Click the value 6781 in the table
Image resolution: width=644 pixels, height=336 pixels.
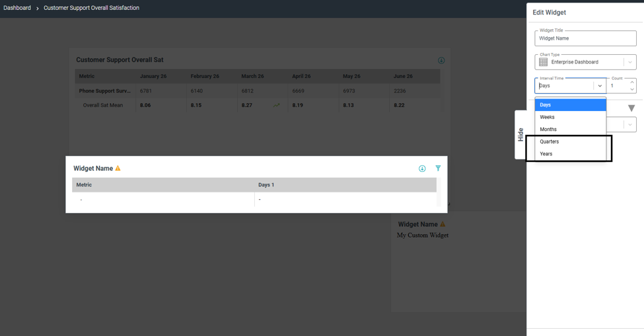coord(146,91)
